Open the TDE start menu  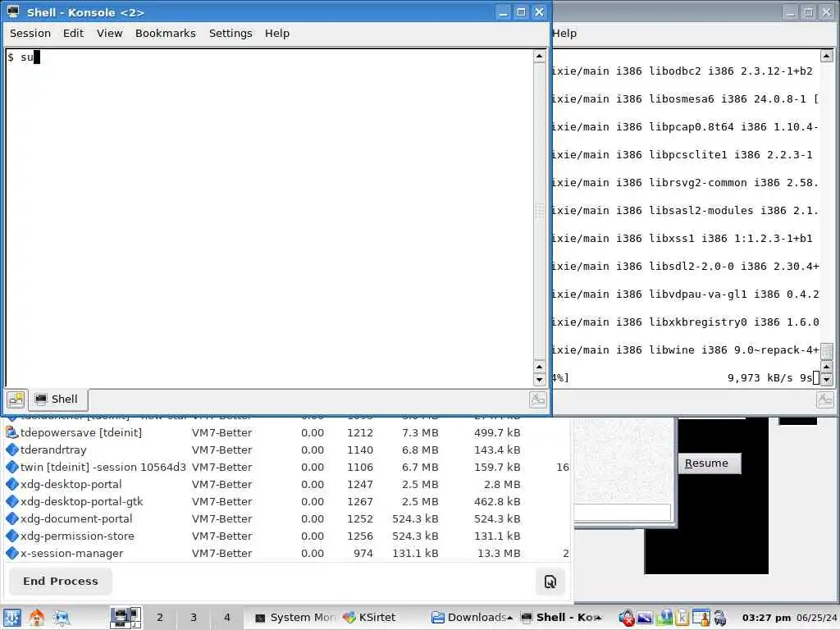pos(11,618)
